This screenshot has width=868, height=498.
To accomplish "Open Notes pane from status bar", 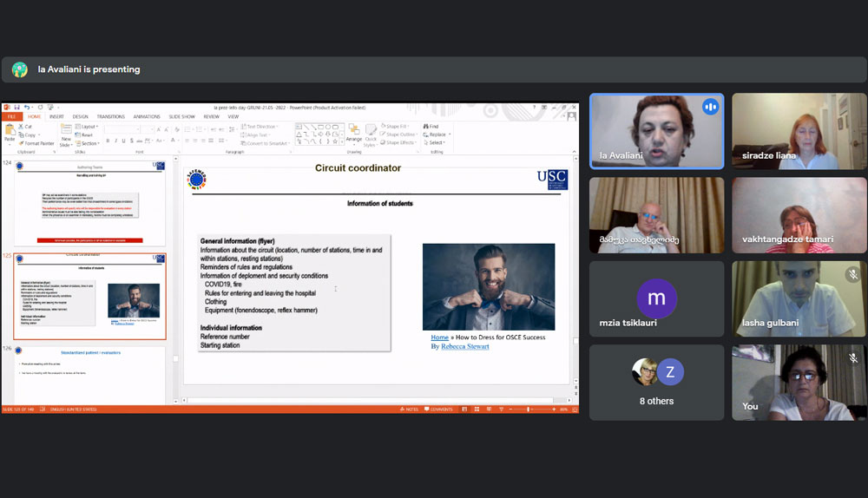I will click(410, 409).
